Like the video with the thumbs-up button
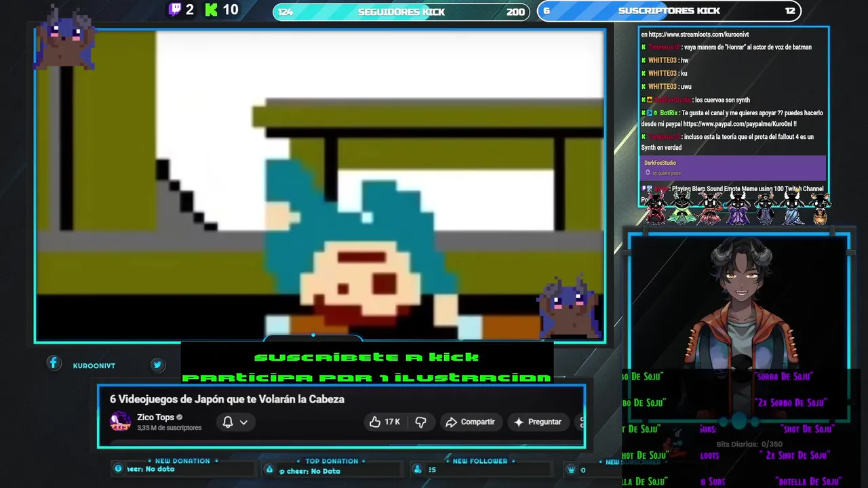The height and width of the screenshot is (488, 868). (x=375, y=422)
